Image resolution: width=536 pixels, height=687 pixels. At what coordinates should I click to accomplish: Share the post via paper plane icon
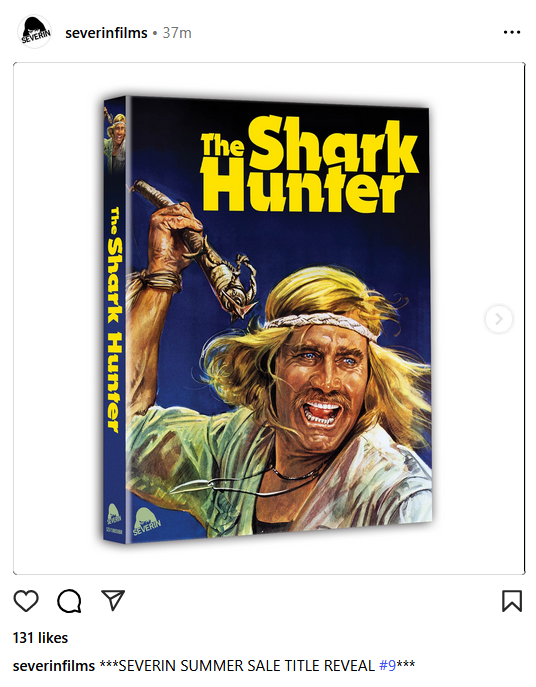tap(113, 600)
